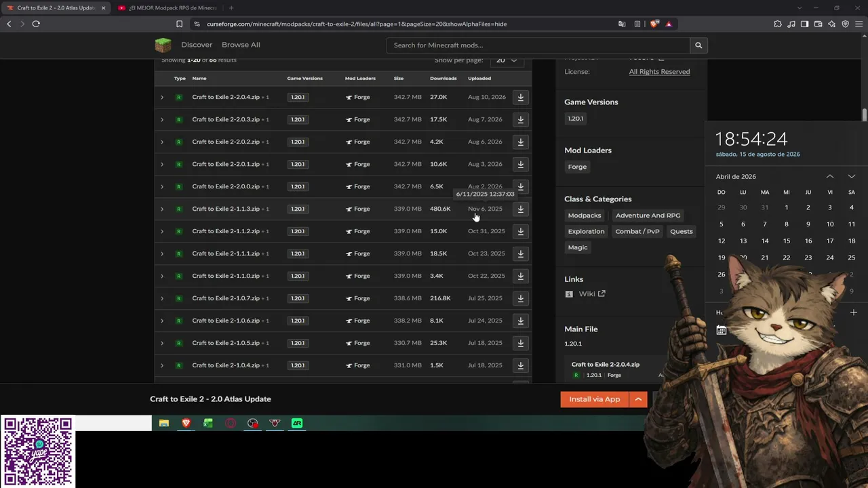This screenshot has height=488, width=868.
Task: Download Craft to Exile 2-1.1.0.zip file
Action: (x=520, y=276)
